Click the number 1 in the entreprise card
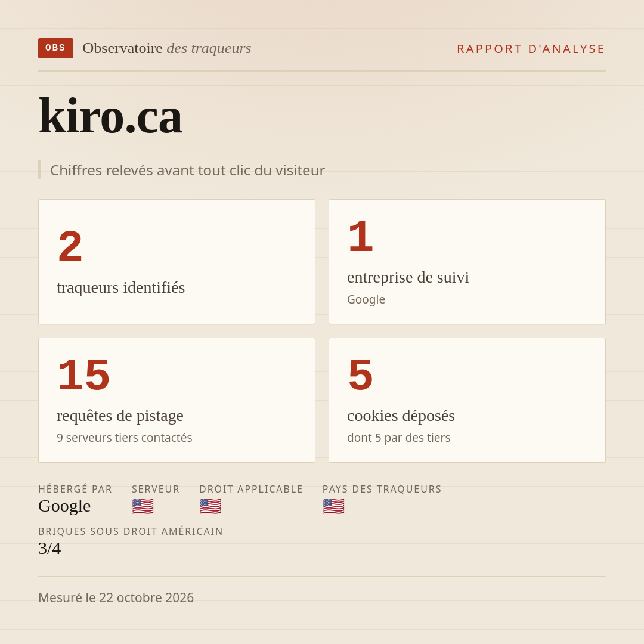The width and height of the screenshot is (644, 644). (360, 237)
